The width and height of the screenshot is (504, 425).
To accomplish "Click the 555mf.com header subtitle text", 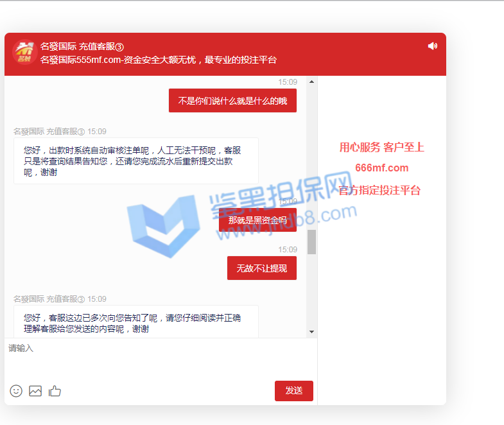I will [x=159, y=60].
